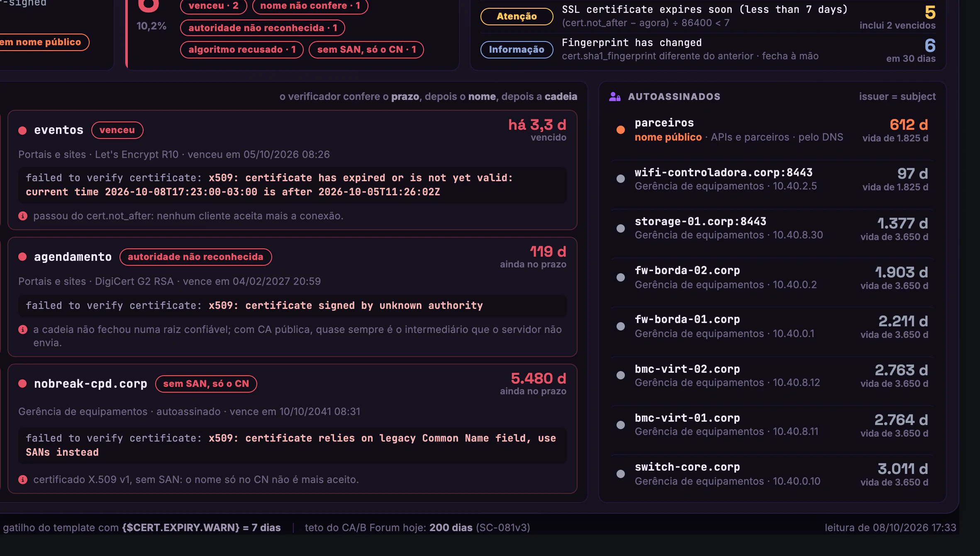Click the '5.480 d' remaining days value

tap(539, 379)
